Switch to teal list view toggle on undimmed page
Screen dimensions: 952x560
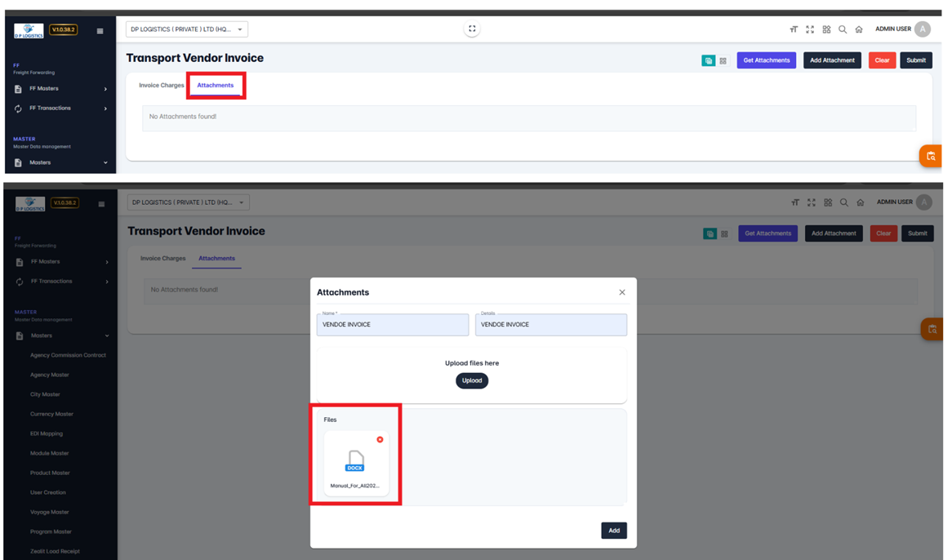[x=708, y=60]
